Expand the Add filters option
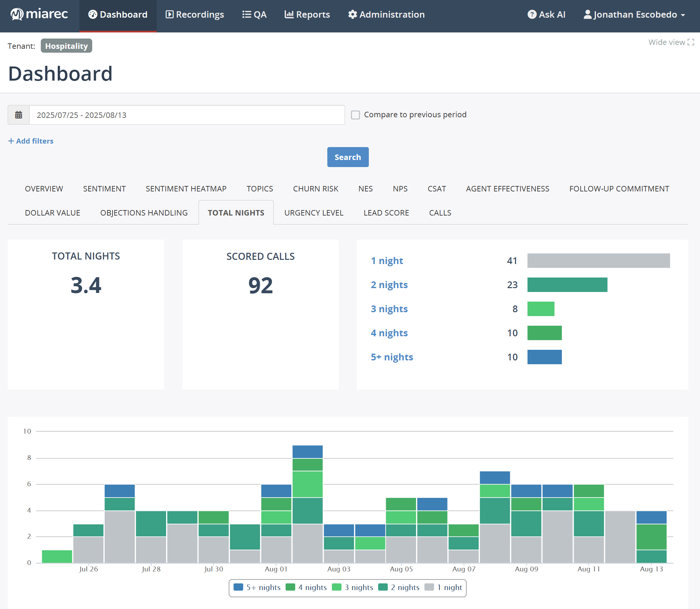This screenshot has width=700, height=609. (x=31, y=141)
